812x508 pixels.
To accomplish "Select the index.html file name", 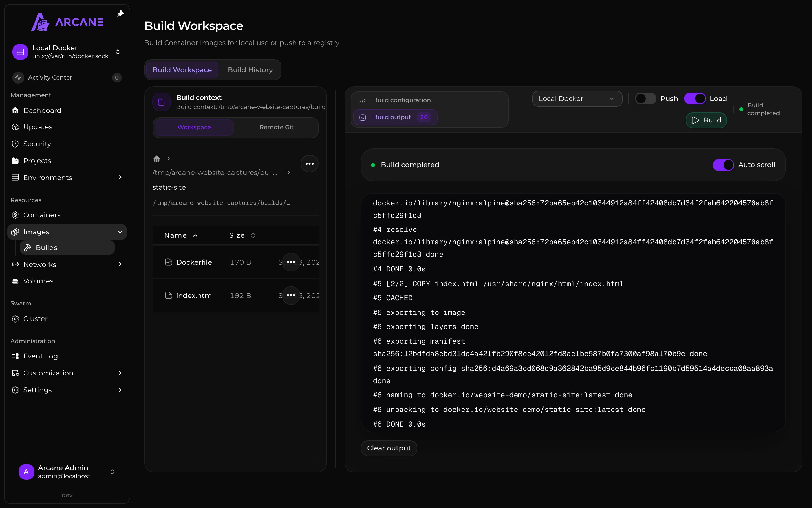I will 195,295.
